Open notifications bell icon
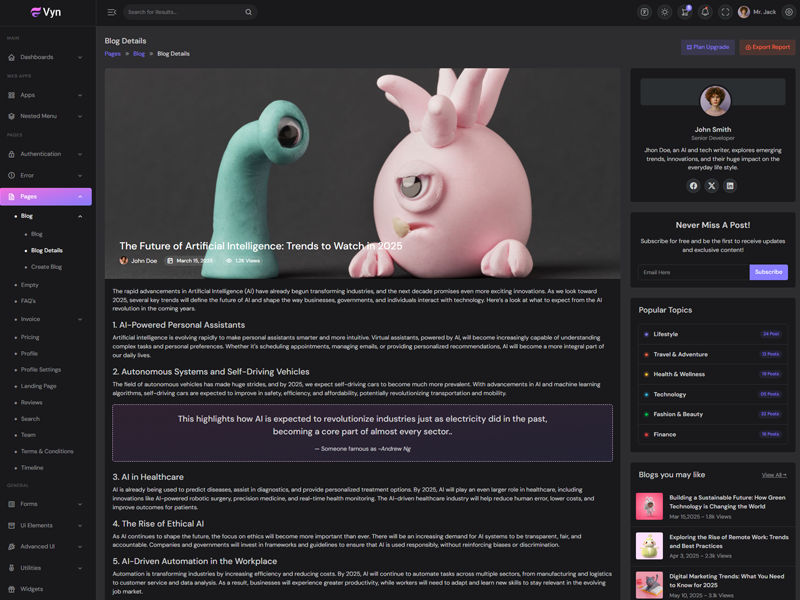 (x=705, y=12)
